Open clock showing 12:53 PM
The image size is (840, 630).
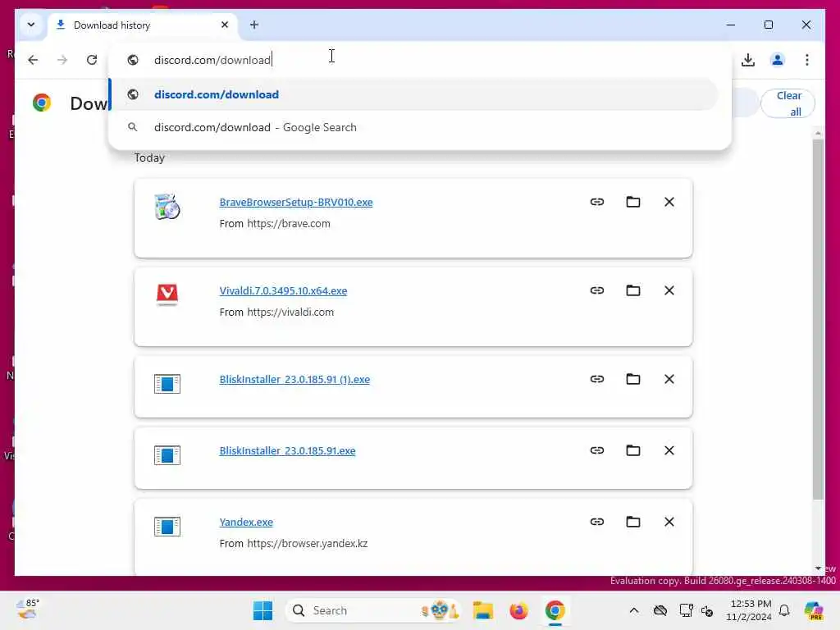pos(749,610)
